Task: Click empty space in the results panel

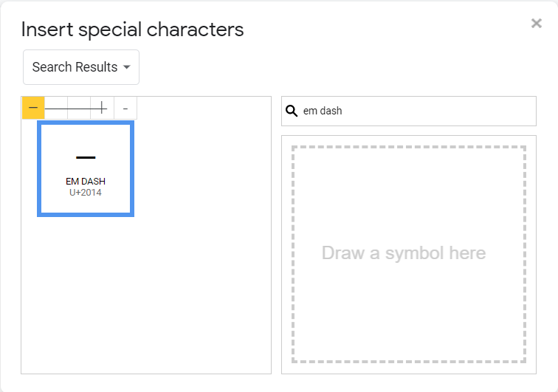Action: [148, 295]
